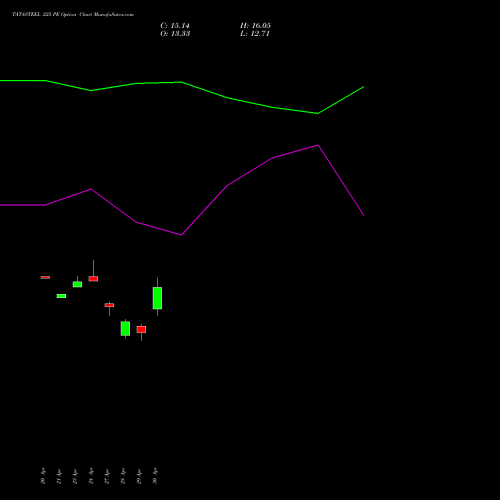Viewport: 500px width, 500px height.
Task: Select the low value L: 12.71
Action: (255, 34)
